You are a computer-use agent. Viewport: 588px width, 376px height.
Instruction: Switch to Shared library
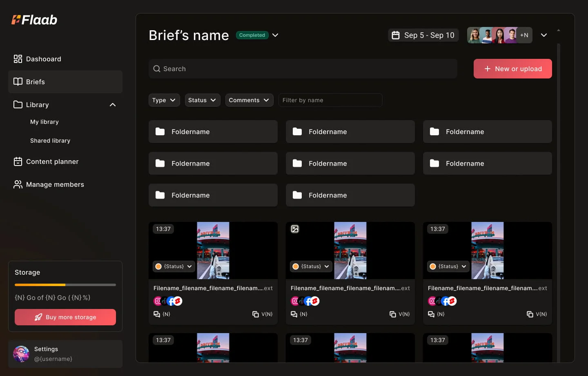[50, 141]
